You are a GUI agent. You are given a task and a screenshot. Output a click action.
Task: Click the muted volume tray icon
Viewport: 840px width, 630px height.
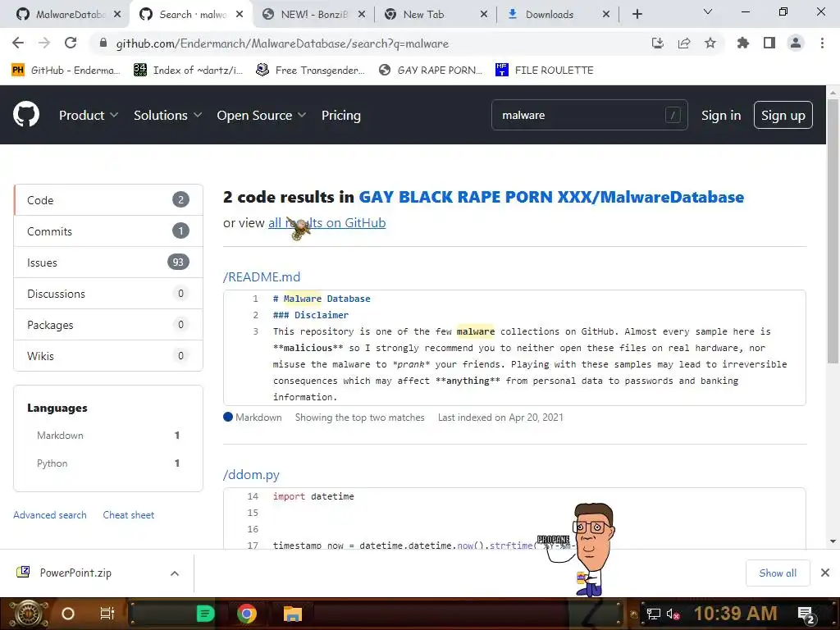tap(673, 614)
